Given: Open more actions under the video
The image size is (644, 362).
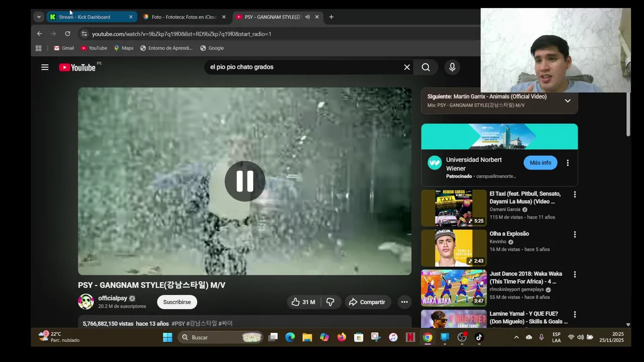Looking at the screenshot, I should 404,302.
